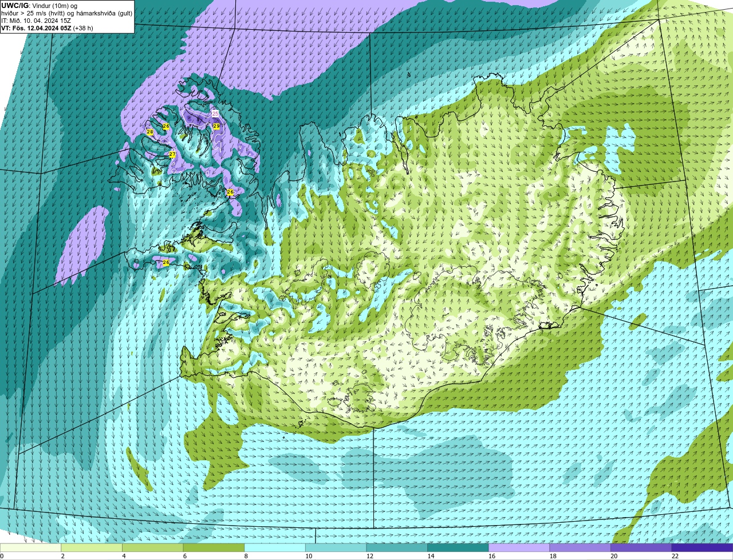Image resolution: width=733 pixels, height=560 pixels.
Task: Click the 'IT: Mið. 10. 04. 2024 15Z' line
Action: (x=36, y=21)
